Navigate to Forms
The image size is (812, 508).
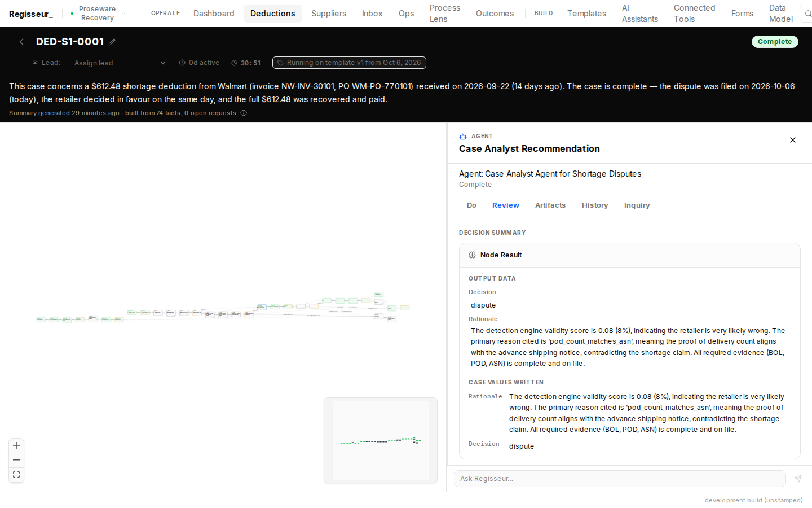point(742,14)
